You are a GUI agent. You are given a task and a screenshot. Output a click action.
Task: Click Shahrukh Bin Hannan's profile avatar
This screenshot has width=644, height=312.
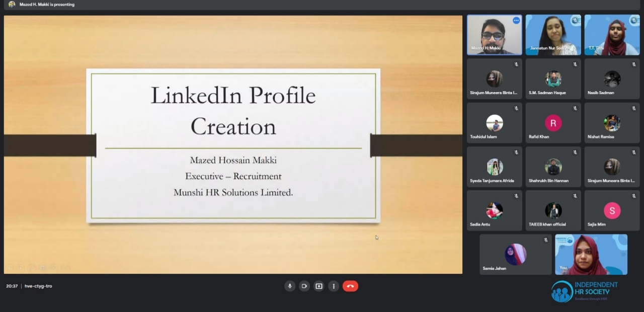(553, 167)
